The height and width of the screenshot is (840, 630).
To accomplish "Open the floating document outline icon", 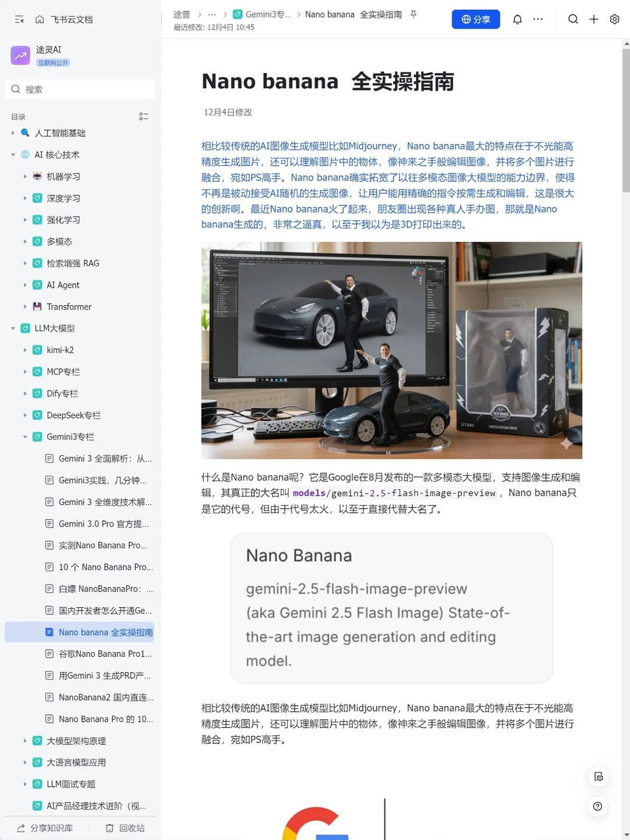I will point(598,776).
